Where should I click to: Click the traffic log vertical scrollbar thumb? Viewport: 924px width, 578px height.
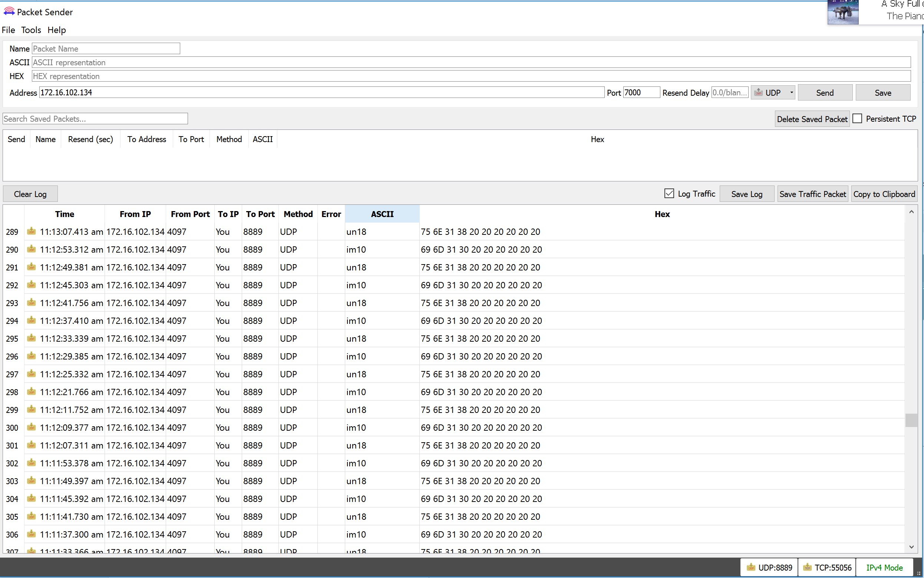911,420
